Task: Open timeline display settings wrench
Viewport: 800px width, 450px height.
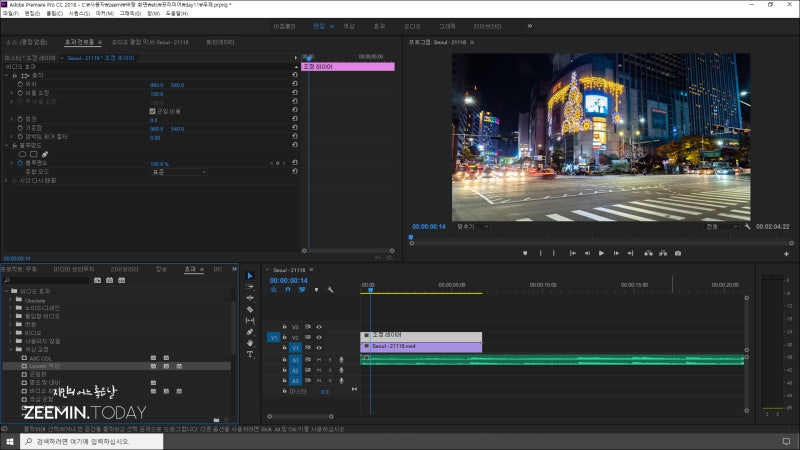Action: coord(331,290)
